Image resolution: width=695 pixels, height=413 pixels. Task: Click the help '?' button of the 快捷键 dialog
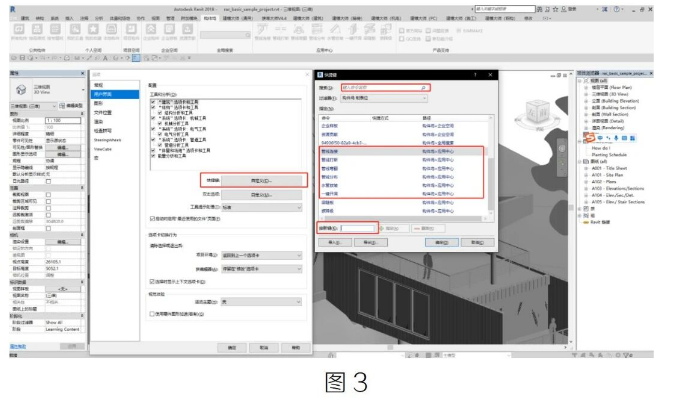475,75
